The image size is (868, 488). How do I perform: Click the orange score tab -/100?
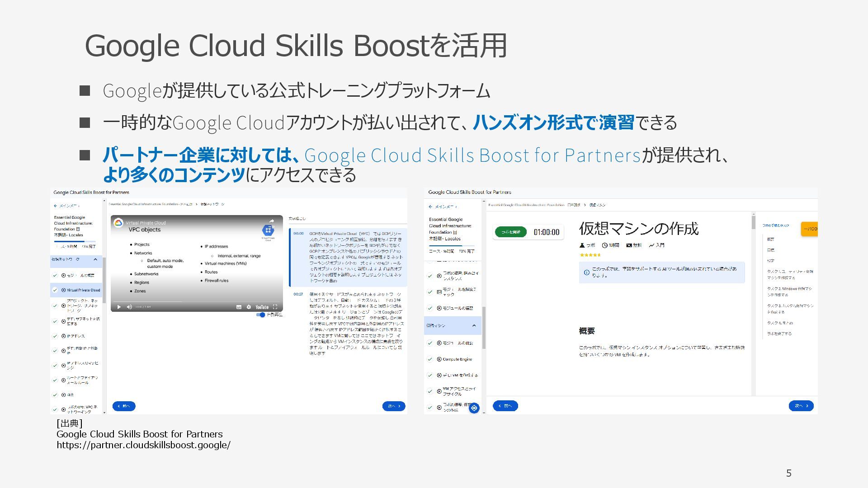point(809,229)
